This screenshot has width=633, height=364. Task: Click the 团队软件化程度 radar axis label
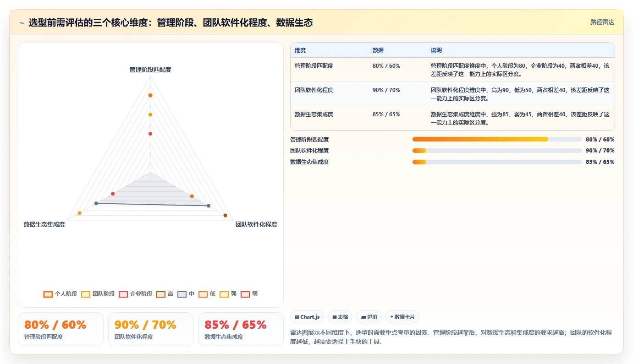click(256, 224)
